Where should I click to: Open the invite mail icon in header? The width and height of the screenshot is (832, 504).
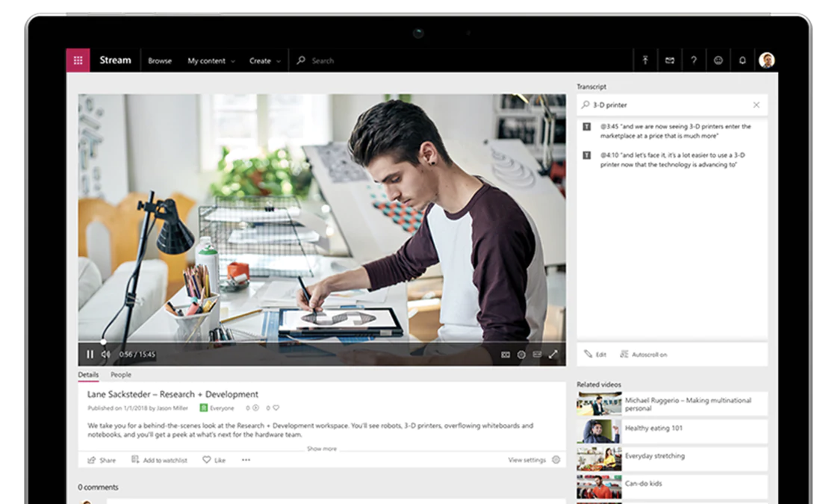coord(670,60)
